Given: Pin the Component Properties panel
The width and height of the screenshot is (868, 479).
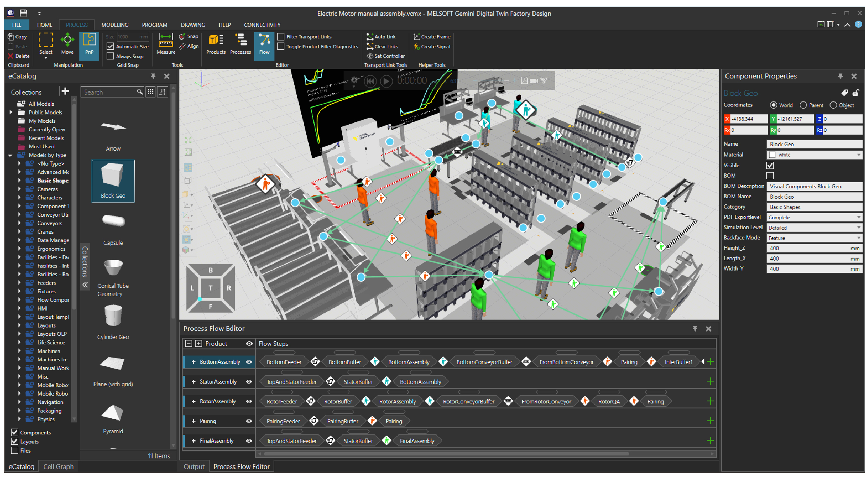Looking at the screenshot, I should click(x=840, y=76).
